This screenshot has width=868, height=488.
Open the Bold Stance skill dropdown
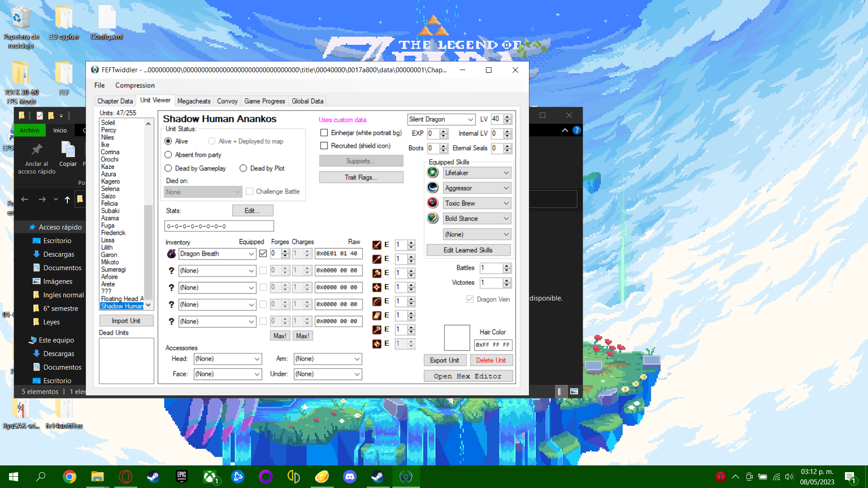pos(477,219)
